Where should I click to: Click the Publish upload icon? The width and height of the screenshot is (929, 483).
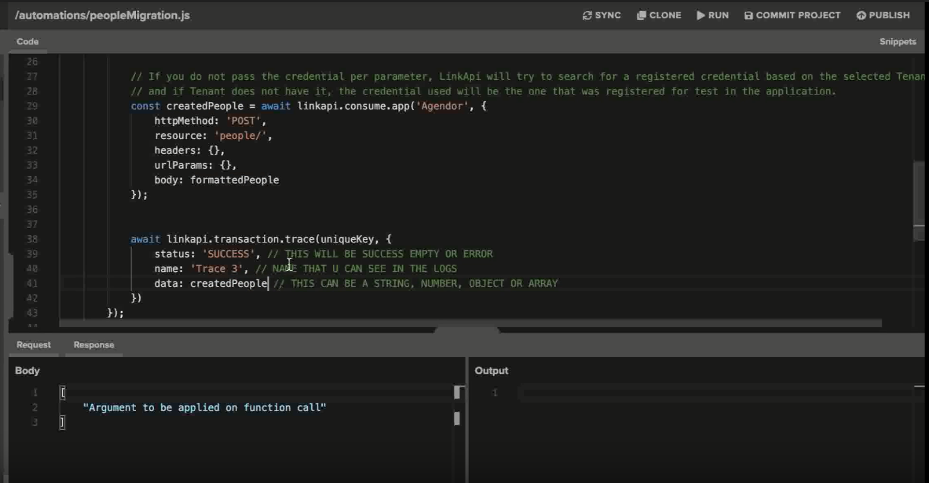pos(861,16)
